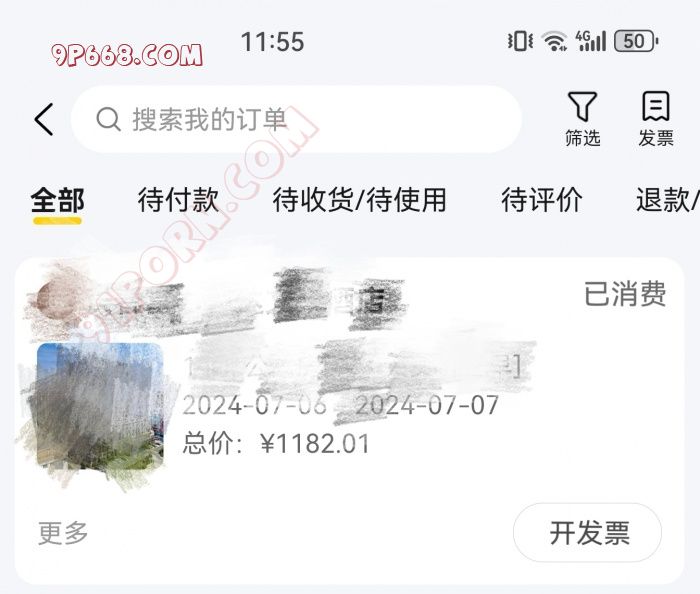Screen dimensions: 700x594
Task: Tap the battery indicator showing 50
Action: coord(636,42)
